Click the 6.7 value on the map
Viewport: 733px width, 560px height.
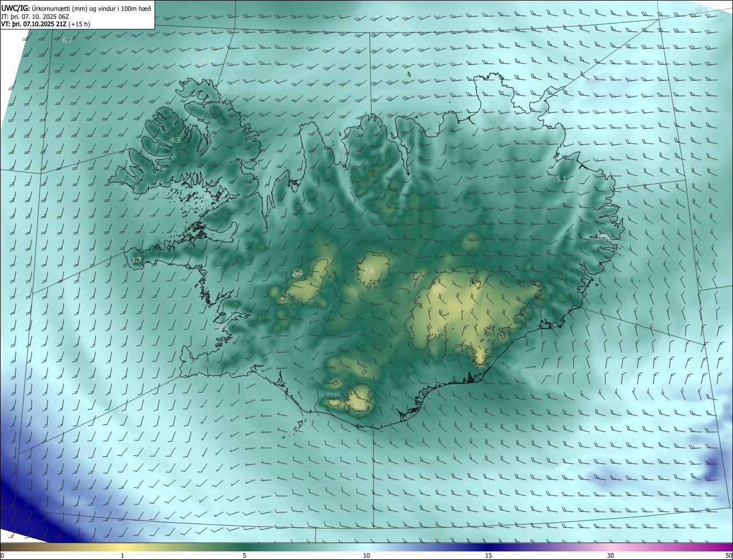68,40
